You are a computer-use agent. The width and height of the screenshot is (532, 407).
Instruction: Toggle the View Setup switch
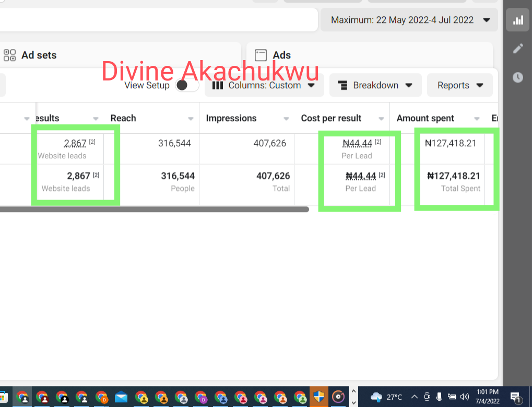pyautogui.click(x=187, y=85)
